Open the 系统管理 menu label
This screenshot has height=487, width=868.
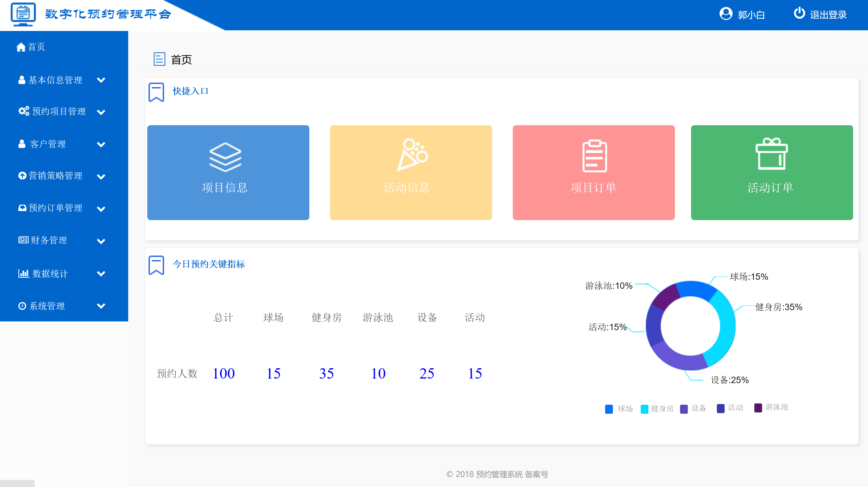[x=47, y=306]
